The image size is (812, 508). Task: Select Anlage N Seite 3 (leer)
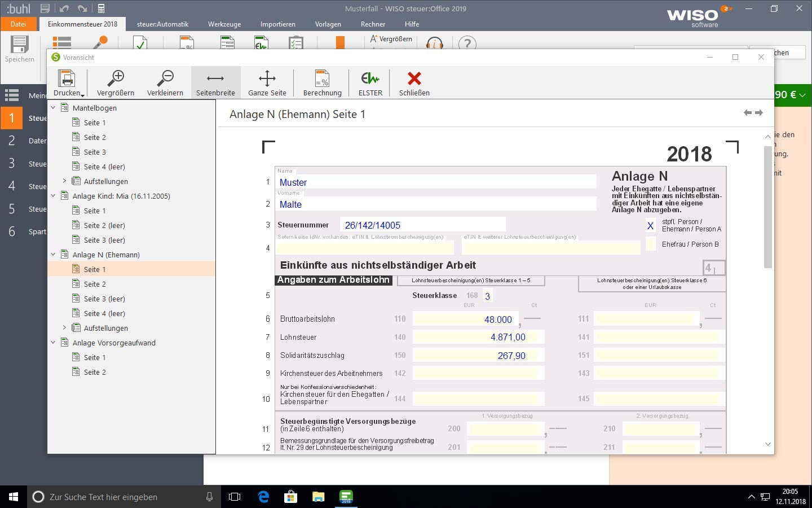point(104,299)
